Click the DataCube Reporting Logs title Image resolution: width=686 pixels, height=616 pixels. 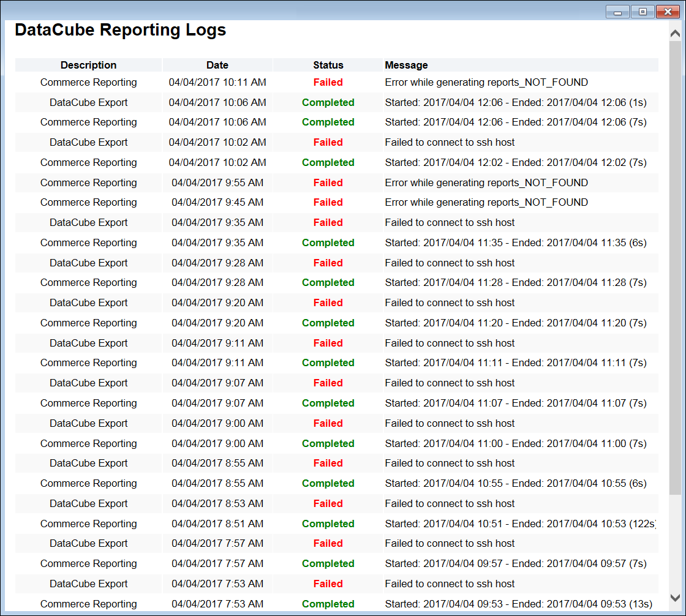[120, 29]
